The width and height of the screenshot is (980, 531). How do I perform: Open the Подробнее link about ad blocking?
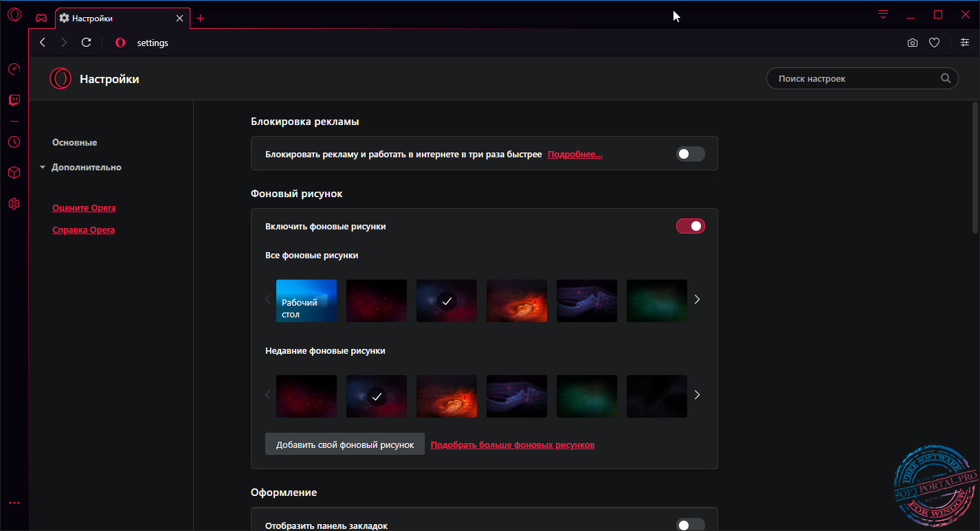(575, 155)
